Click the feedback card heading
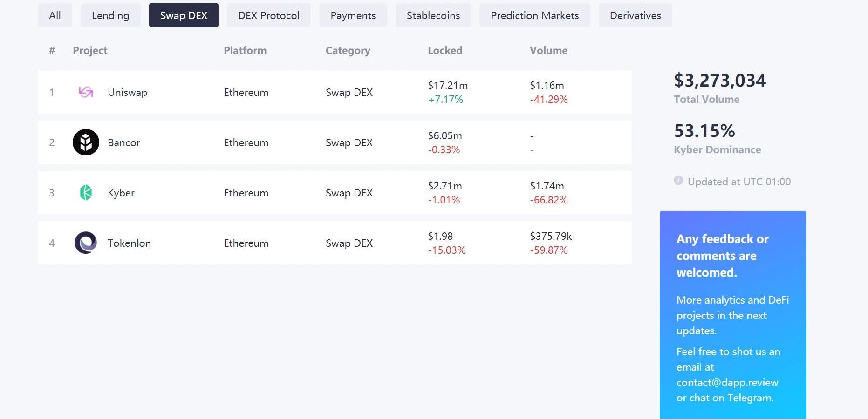 click(x=722, y=256)
